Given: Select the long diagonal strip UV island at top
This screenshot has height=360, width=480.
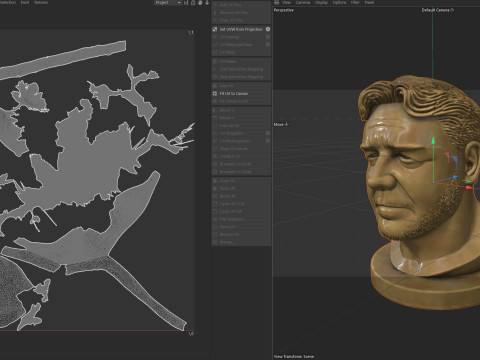Looking at the screenshot, I should 63,59.
